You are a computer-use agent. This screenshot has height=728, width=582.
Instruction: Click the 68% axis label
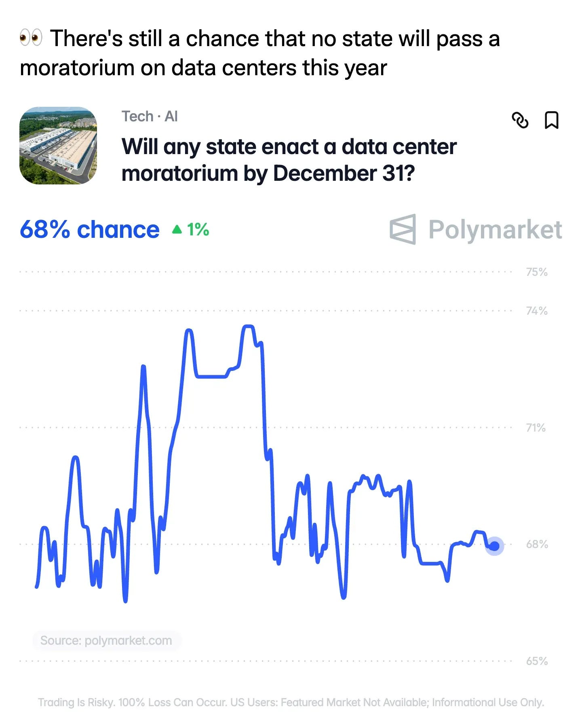point(537,544)
